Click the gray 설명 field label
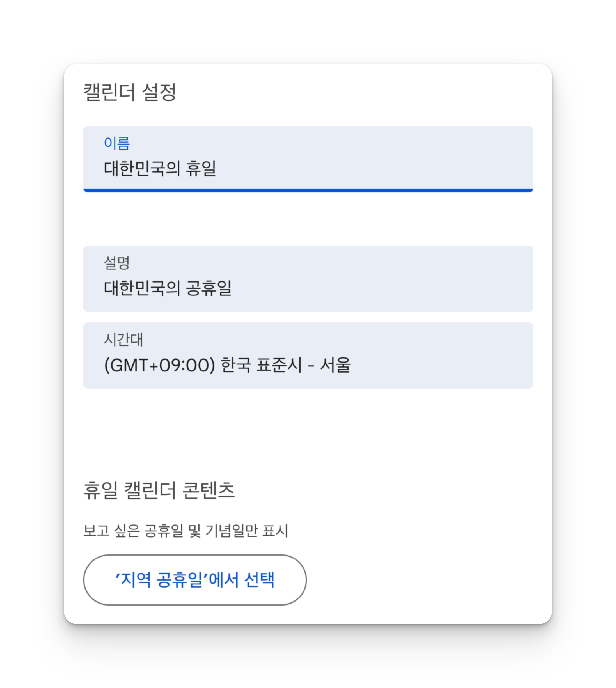The image size is (616, 688). click(x=117, y=263)
